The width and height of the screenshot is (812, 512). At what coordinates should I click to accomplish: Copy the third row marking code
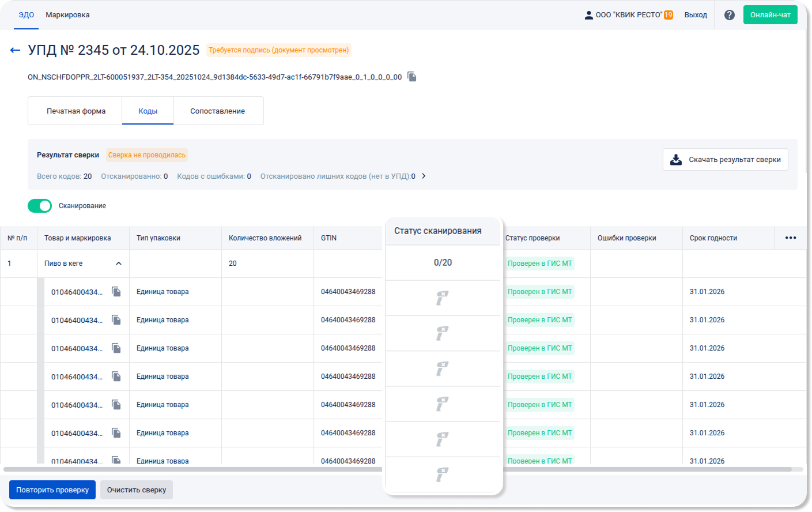(116, 348)
